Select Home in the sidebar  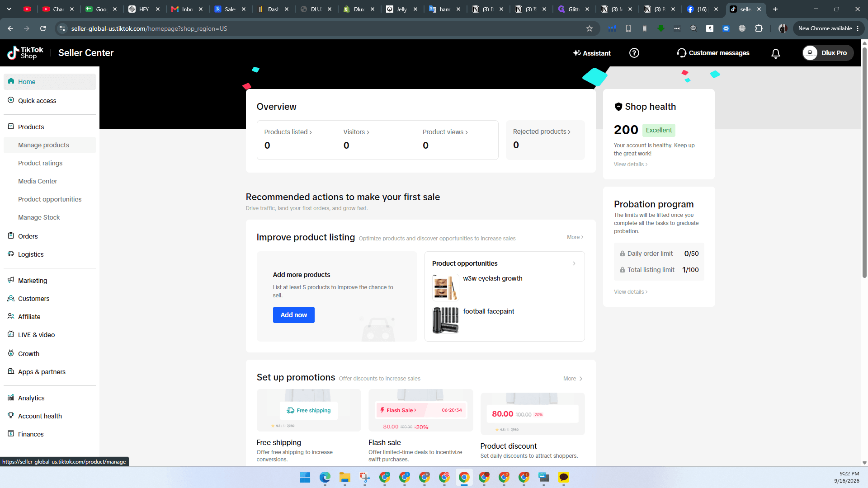point(50,82)
